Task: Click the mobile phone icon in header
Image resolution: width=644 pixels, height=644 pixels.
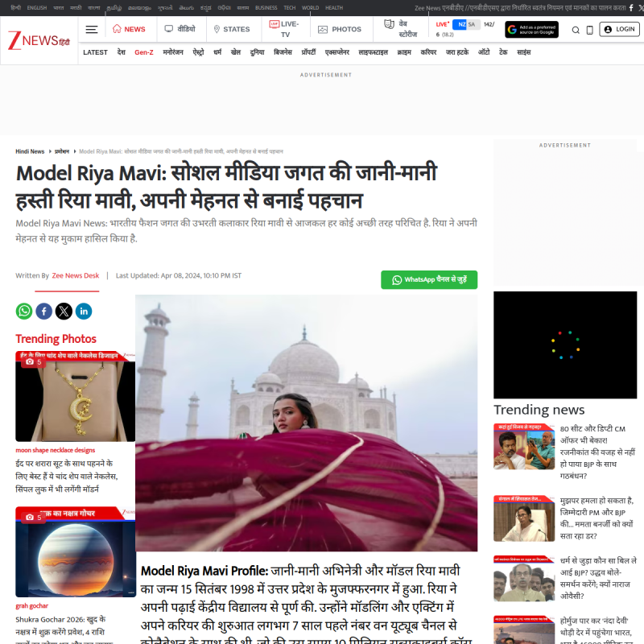Action: tap(589, 30)
